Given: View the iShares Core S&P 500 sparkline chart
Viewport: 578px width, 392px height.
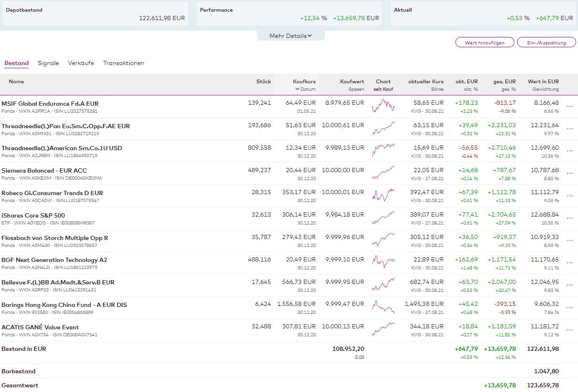Looking at the screenshot, I should pyautogui.click(x=383, y=218).
